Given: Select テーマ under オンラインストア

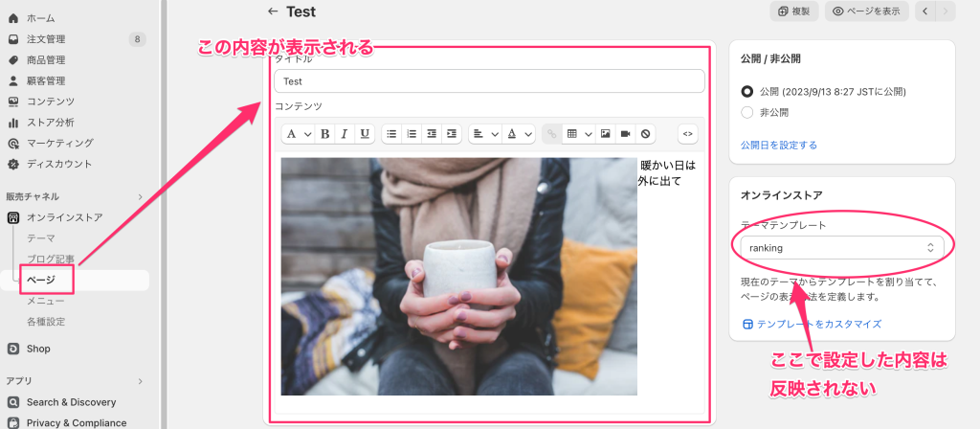Looking at the screenshot, I should coord(41,238).
